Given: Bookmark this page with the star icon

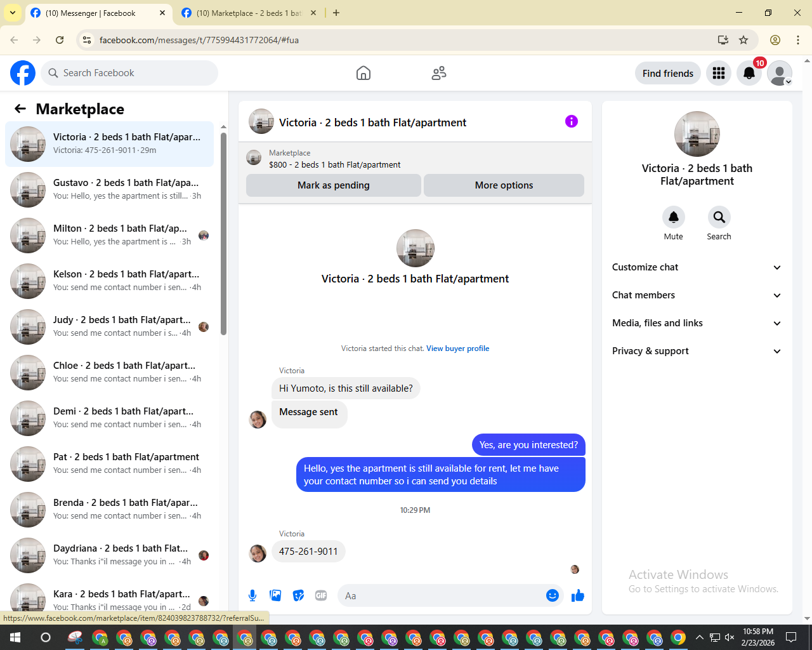Looking at the screenshot, I should pyautogui.click(x=743, y=40).
